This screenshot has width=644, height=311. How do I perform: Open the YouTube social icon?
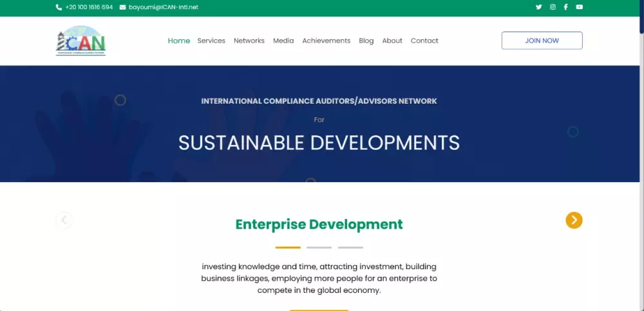click(579, 7)
